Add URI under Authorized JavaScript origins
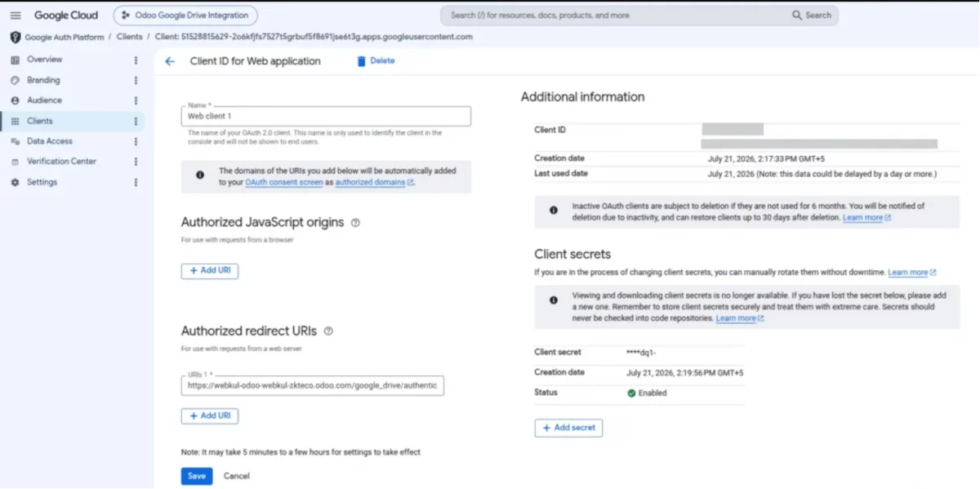The image size is (980, 489). pos(210,270)
